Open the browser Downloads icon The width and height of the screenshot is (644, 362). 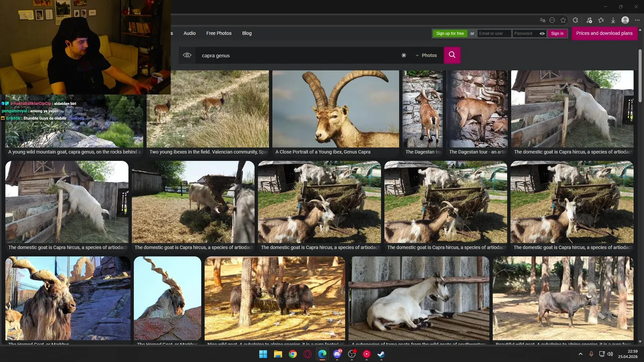613,20
